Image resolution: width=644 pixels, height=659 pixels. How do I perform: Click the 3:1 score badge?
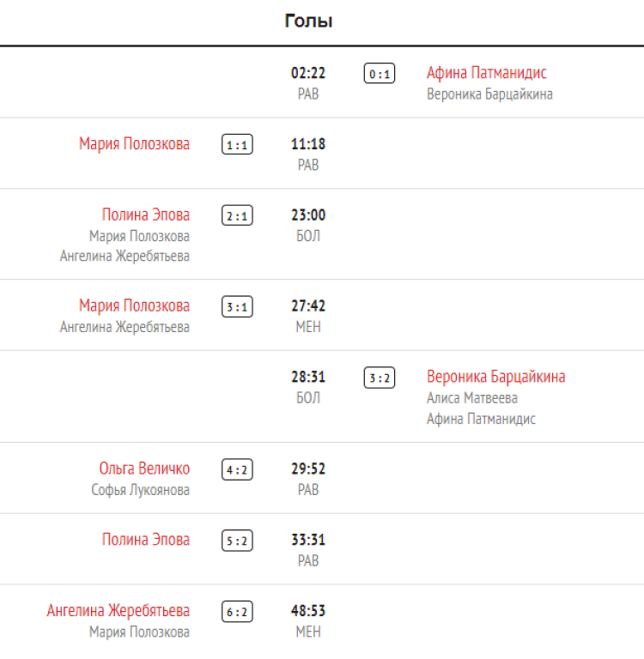pyautogui.click(x=237, y=307)
